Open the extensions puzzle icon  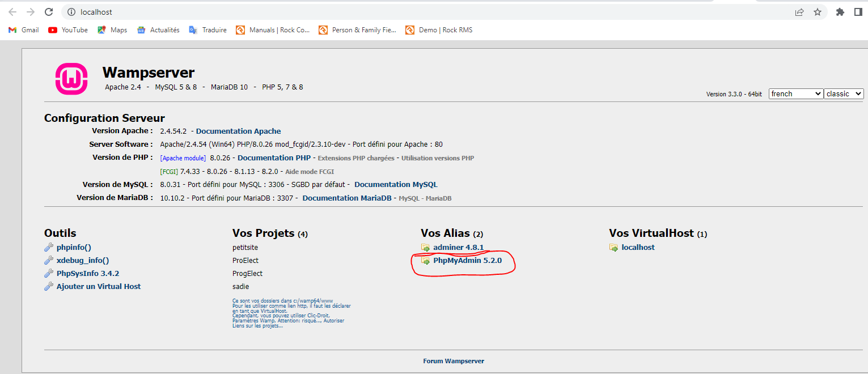pos(840,12)
